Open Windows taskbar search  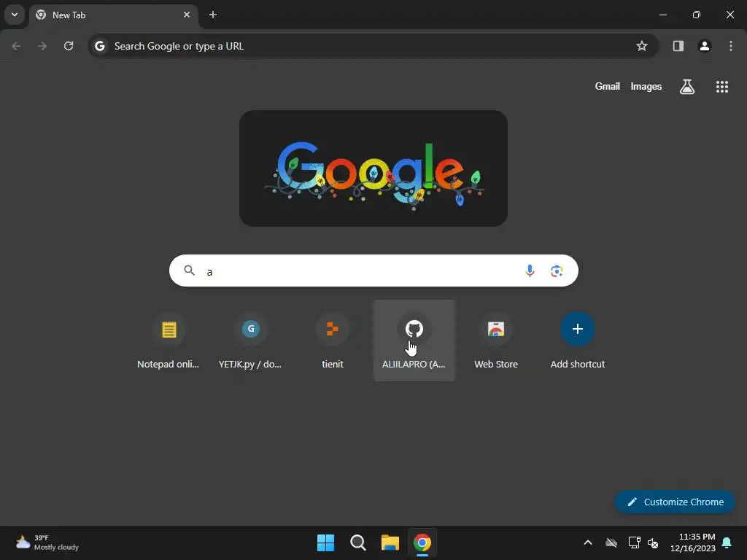(x=357, y=542)
